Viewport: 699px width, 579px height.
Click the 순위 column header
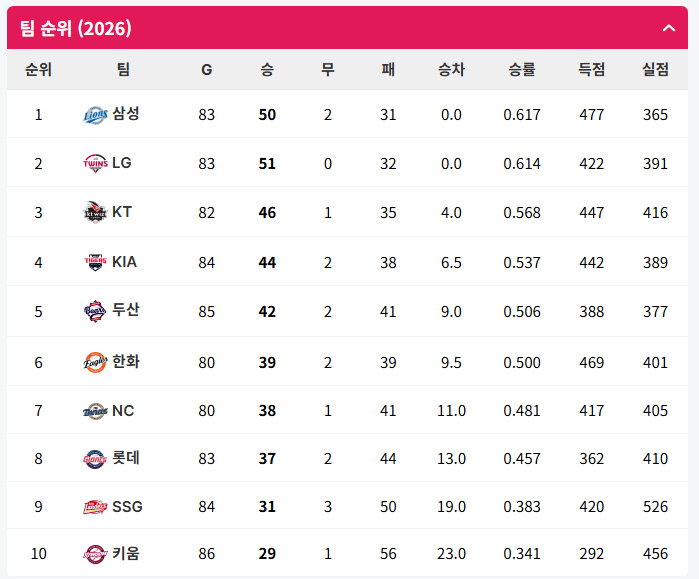[x=38, y=70]
